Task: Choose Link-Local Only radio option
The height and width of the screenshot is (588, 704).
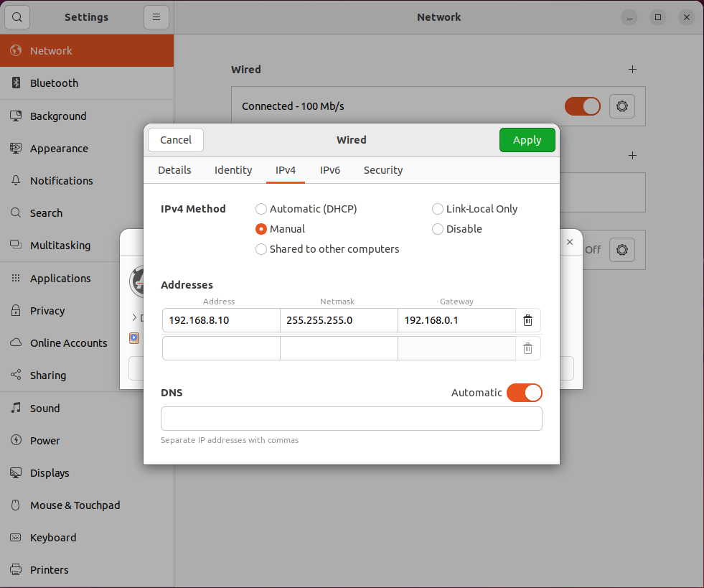Action: [438, 209]
